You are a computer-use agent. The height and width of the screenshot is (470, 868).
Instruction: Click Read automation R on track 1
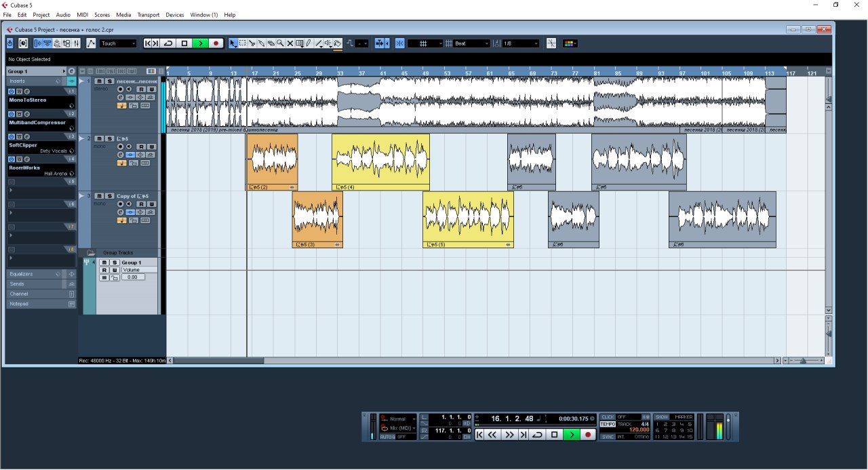pos(141,89)
